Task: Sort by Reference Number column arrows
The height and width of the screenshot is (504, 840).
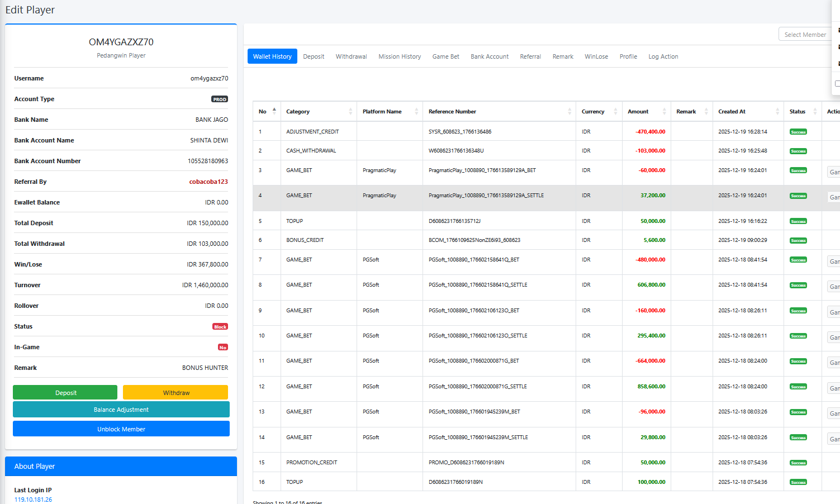Action: point(570,112)
